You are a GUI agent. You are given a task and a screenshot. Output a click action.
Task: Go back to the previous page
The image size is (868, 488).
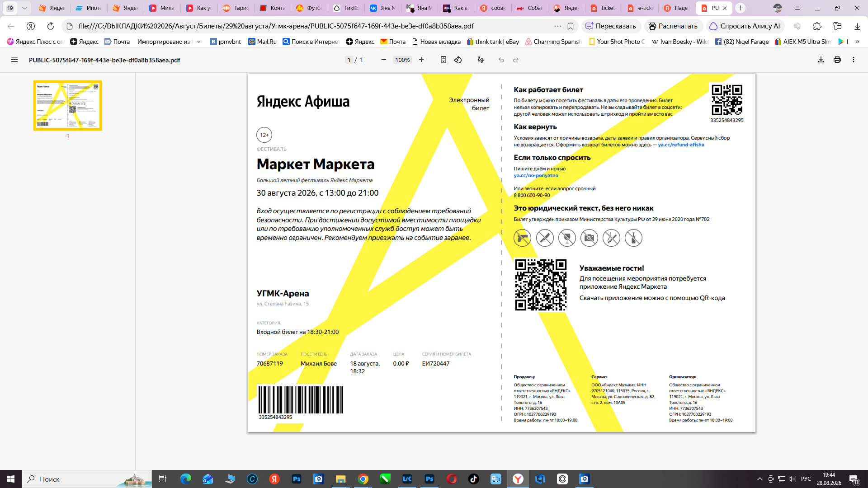click(x=11, y=26)
